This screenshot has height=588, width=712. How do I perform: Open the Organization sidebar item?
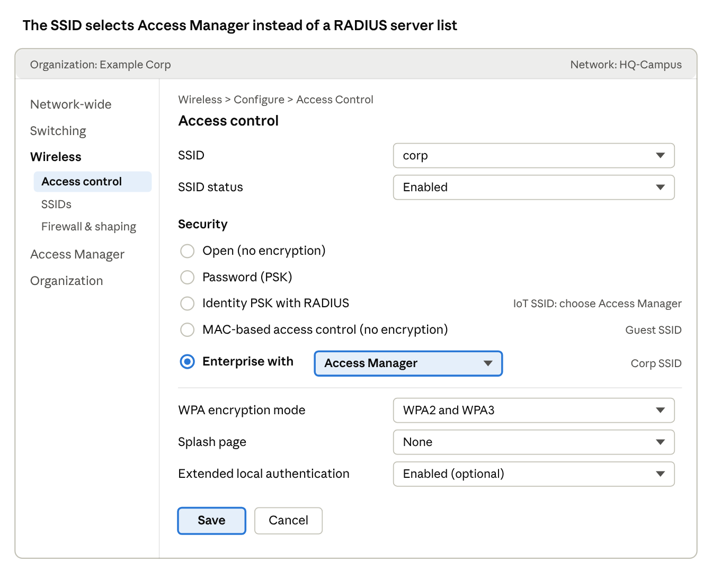(x=67, y=281)
